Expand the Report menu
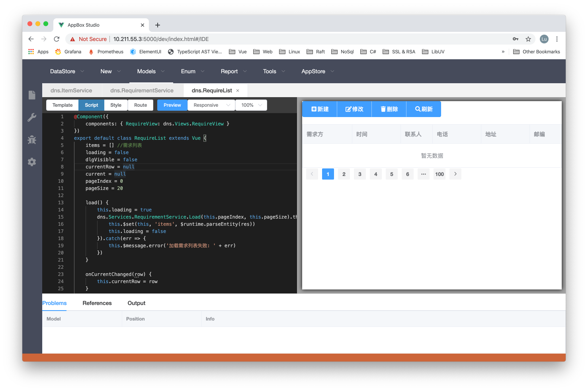The height and width of the screenshot is (391, 588). pos(234,71)
